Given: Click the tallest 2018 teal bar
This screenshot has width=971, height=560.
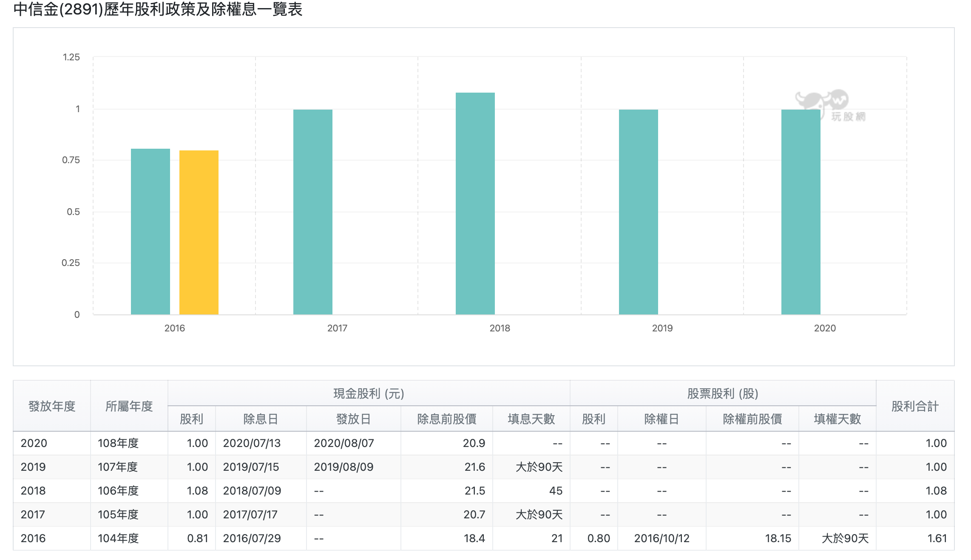Looking at the screenshot, I should (x=475, y=204).
